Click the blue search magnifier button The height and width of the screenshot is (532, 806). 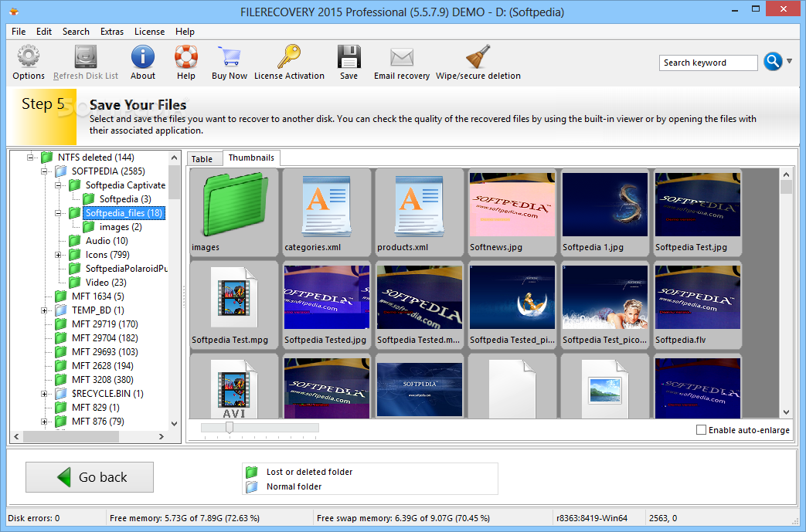pyautogui.click(x=773, y=61)
